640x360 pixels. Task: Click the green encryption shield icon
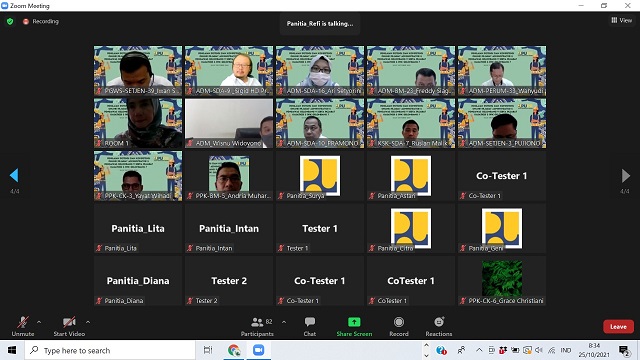pyautogui.click(x=10, y=21)
